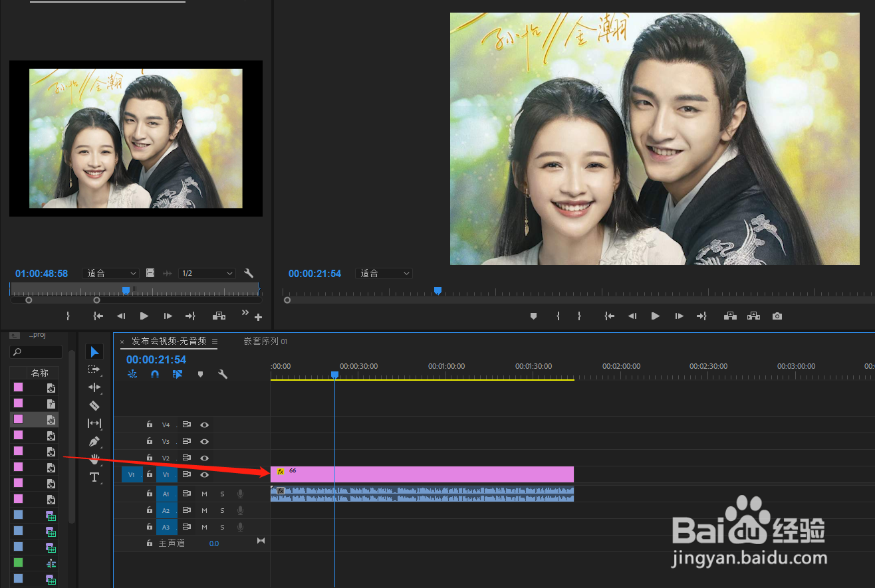875x588 pixels.
Task: Click the fx badge on pink clip 66
Action: tap(281, 471)
